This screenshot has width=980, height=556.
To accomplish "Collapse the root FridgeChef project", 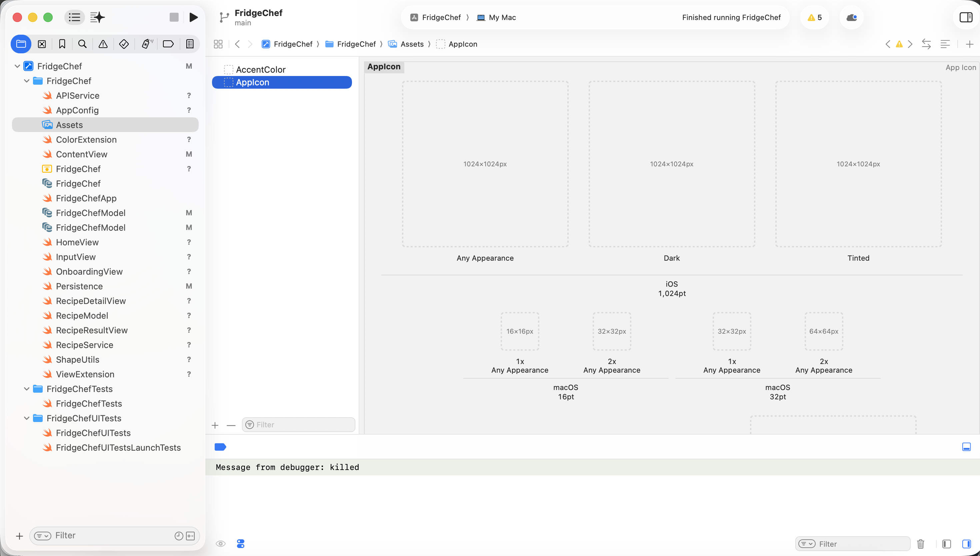I will pyautogui.click(x=17, y=66).
